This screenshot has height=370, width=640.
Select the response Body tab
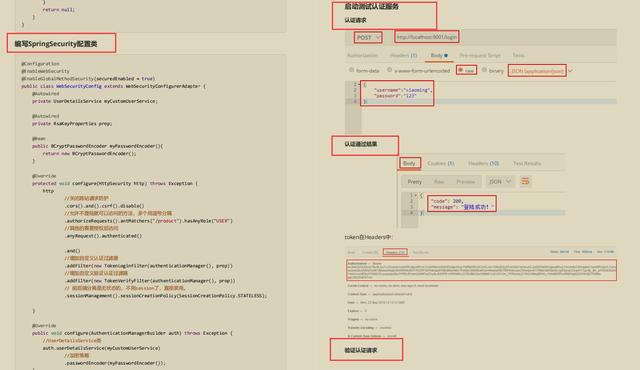click(409, 163)
